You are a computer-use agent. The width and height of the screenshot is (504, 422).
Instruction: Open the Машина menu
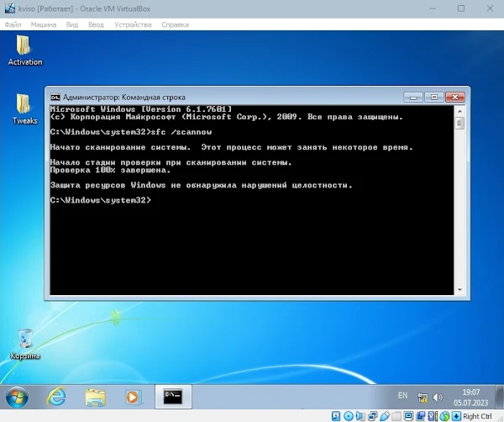point(44,24)
